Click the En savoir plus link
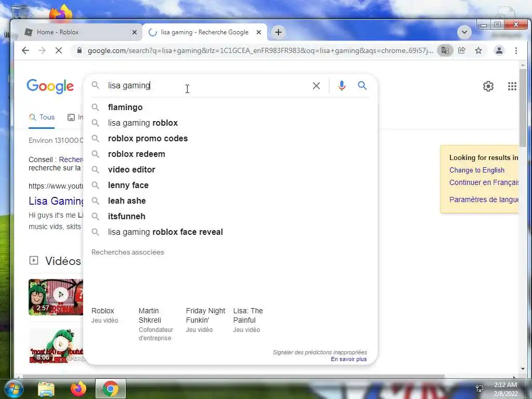This screenshot has height=399, width=532. (x=349, y=359)
